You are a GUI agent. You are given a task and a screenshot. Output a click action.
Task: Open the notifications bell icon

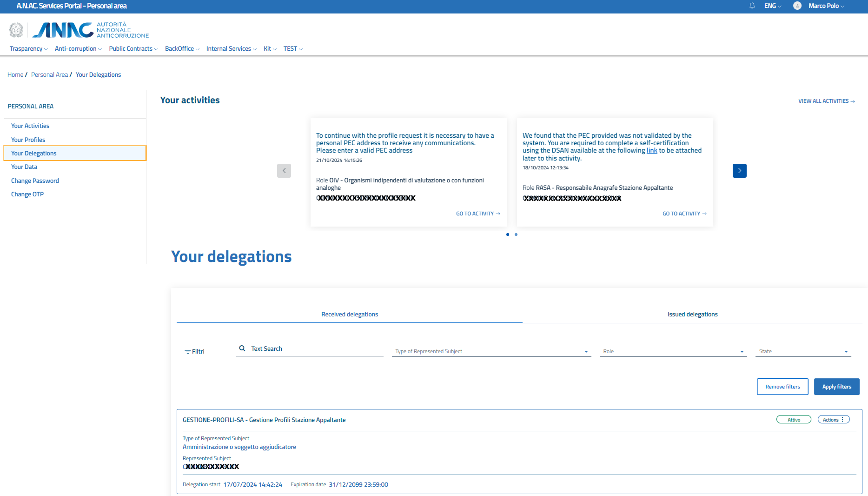[752, 6]
